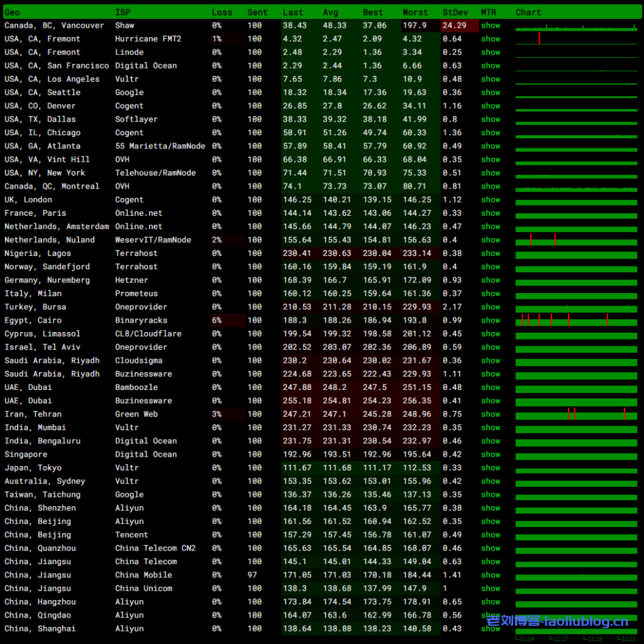Click the Avg column header

coord(330,12)
